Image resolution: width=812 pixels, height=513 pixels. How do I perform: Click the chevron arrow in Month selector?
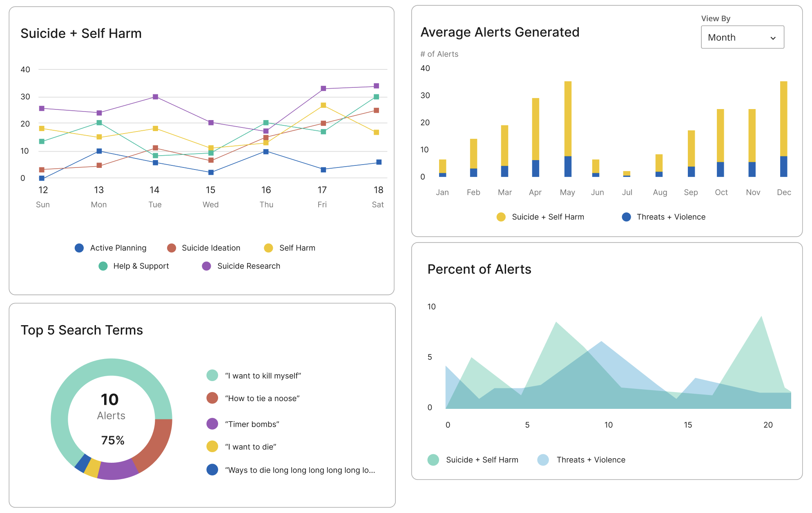coord(773,38)
